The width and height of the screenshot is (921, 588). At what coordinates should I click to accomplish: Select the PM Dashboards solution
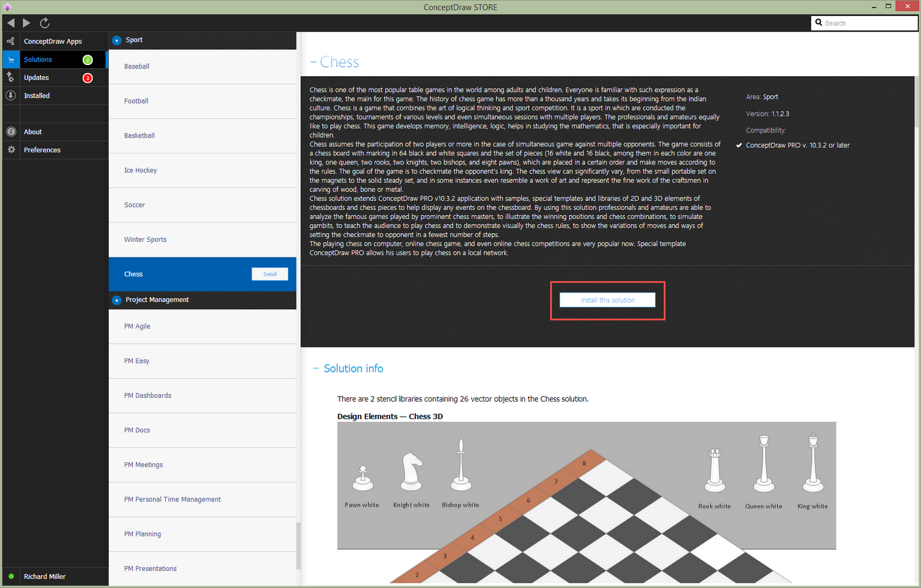point(203,396)
